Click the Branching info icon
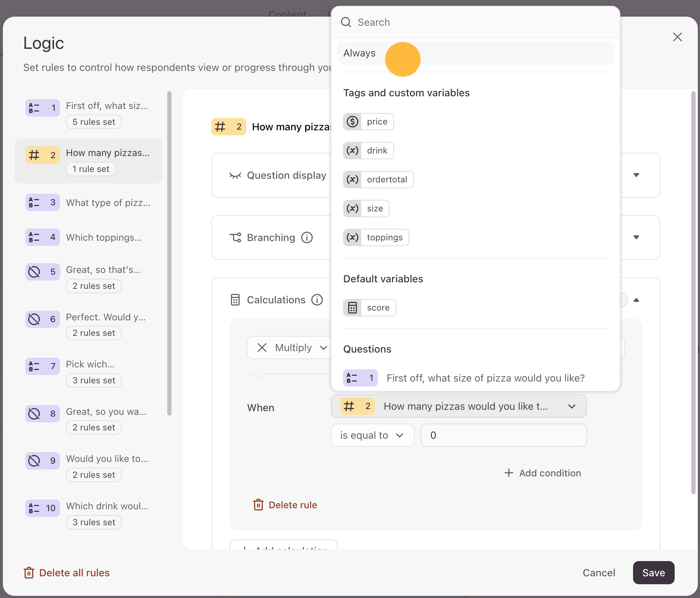700x598 pixels. click(307, 237)
